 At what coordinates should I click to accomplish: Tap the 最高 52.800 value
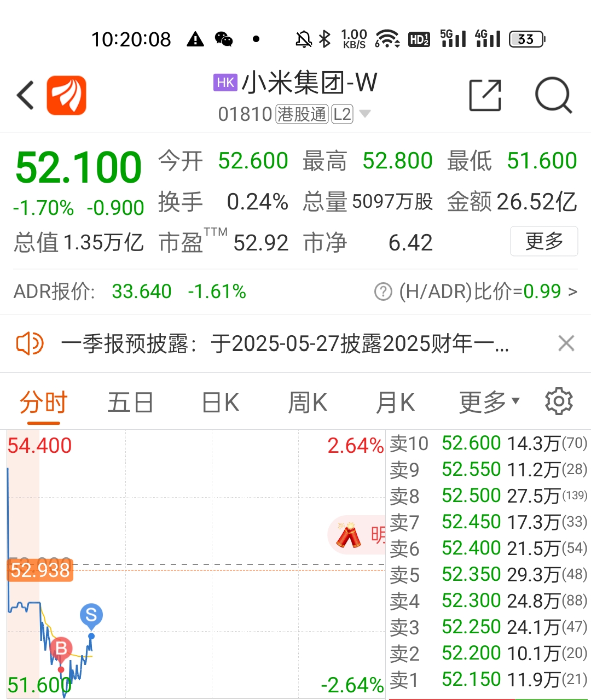pos(397,161)
